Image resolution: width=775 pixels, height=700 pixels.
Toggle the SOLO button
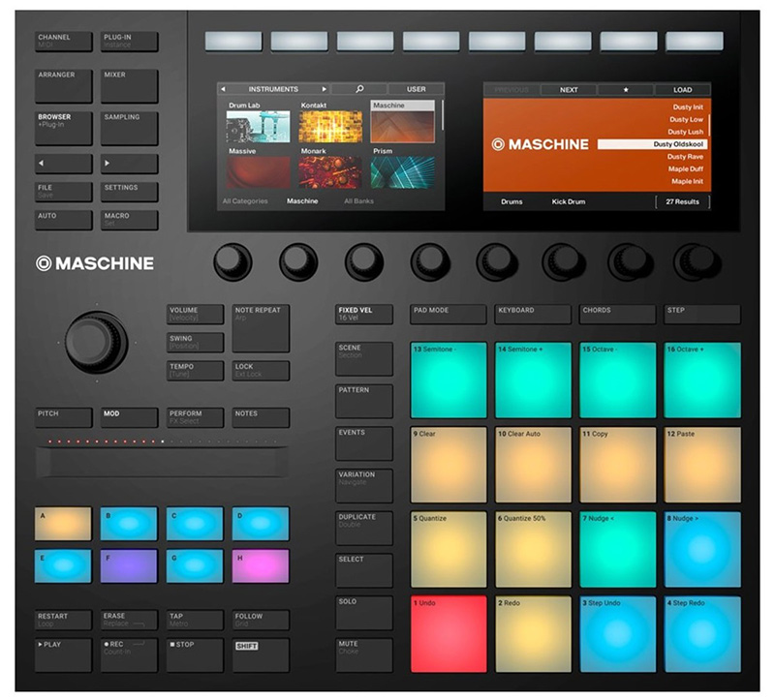point(364,613)
